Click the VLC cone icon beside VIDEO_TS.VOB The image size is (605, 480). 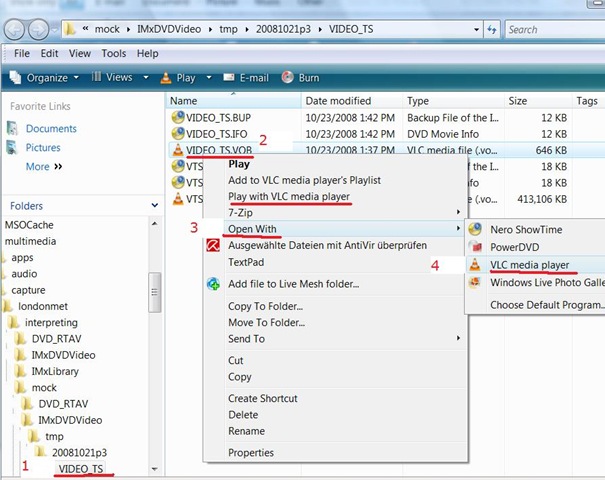[x=178, y=150]
